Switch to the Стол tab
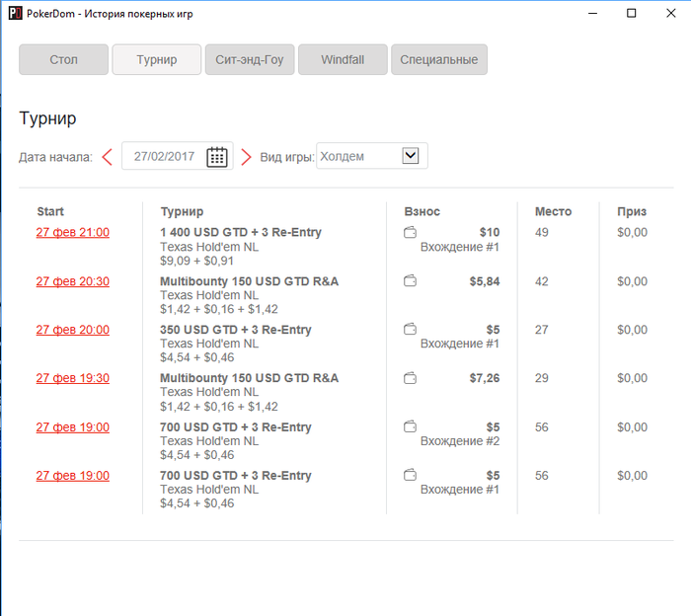This screenshot has width=691, height=616. point(63,59)
